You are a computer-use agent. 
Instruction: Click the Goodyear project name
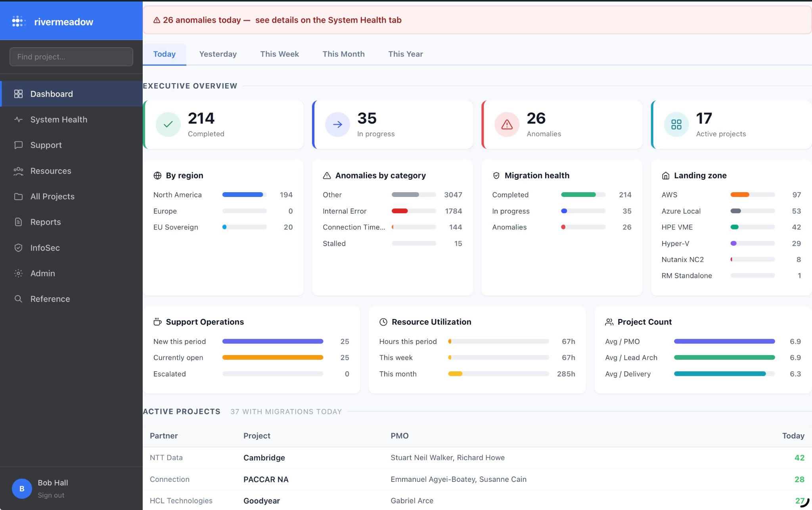pyautogui.click(x=262, y=501)
